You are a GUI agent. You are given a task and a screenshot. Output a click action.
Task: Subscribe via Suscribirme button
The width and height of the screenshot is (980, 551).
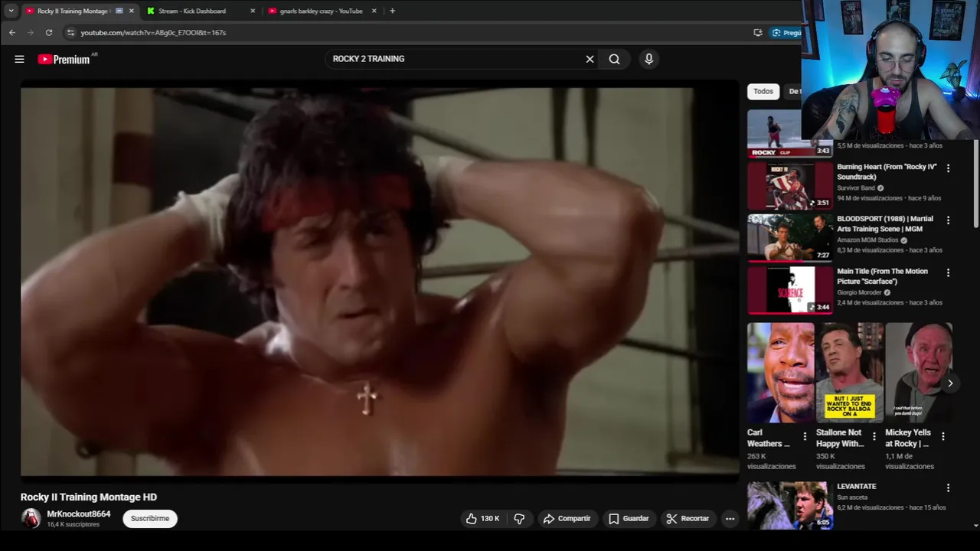click(150, 519)
